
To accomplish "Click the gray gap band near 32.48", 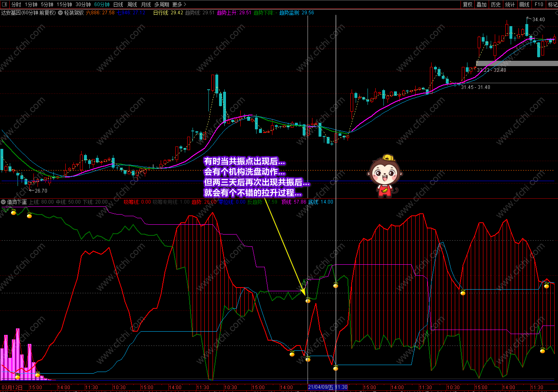I will [517, 63].
